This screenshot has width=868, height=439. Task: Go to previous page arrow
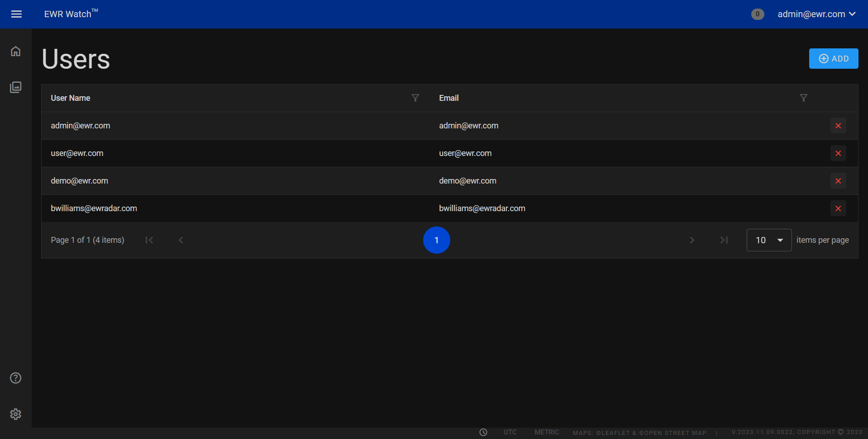pyautogui.click(x=181, y=240)
